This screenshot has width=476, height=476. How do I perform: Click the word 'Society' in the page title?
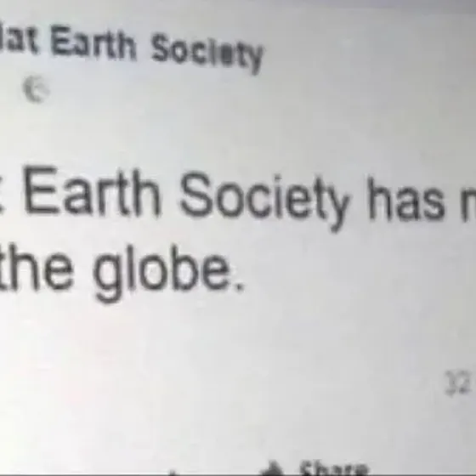click(207, 52)
